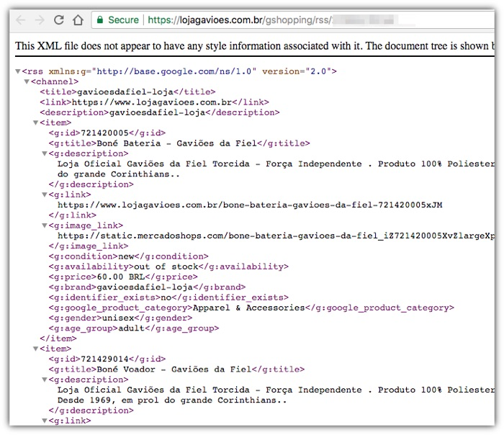Click the product URL ending 721420005xJM
Image resolution: width=504 pixels, height=435 pixels.
point(250,205)
